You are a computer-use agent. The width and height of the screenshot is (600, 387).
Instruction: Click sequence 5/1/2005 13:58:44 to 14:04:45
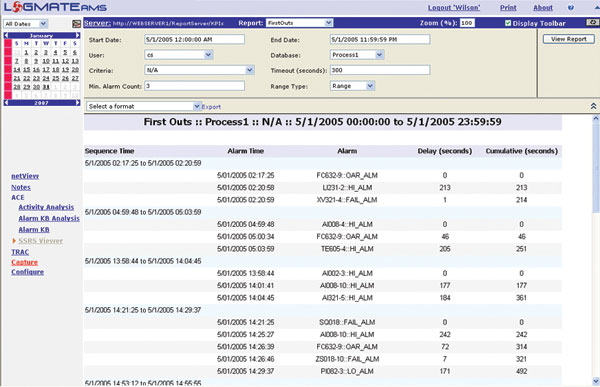pos(142,261)
